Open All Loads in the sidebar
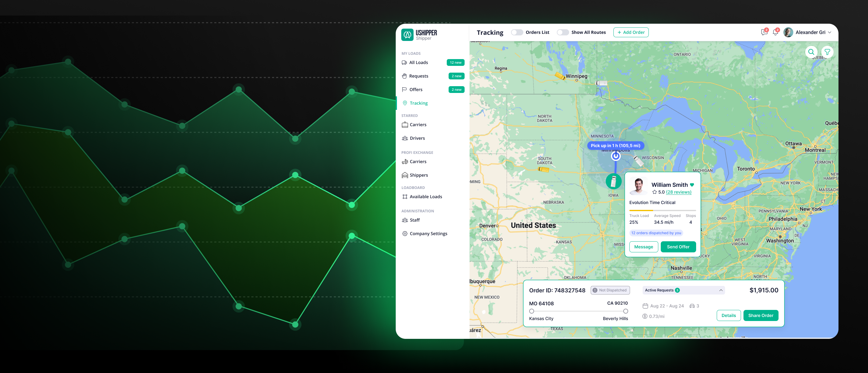The height and width of the screenshot is (373, 868). [418, 62]
